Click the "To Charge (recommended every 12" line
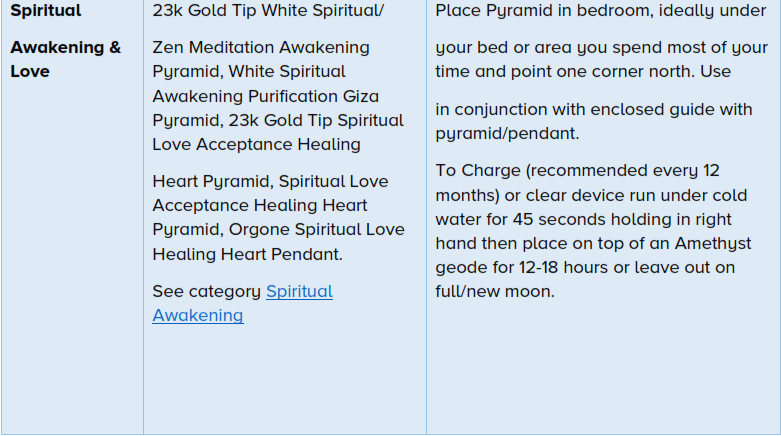781x436 pixels. [577, 170]
